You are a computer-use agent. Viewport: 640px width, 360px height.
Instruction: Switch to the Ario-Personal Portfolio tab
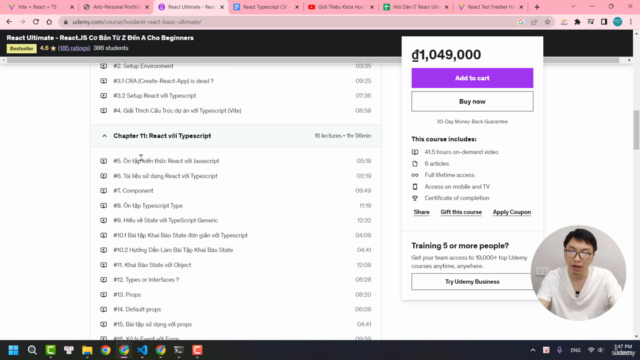(117, 7)
